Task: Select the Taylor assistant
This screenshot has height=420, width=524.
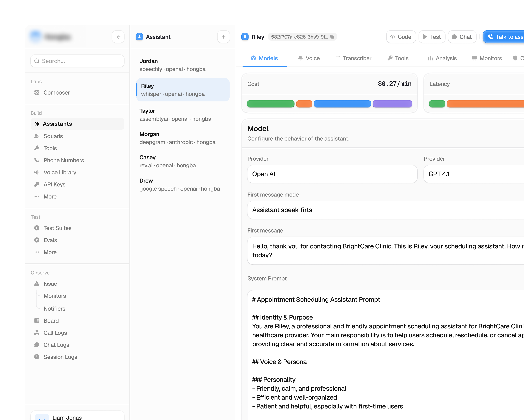Action: tap(183, 115)
